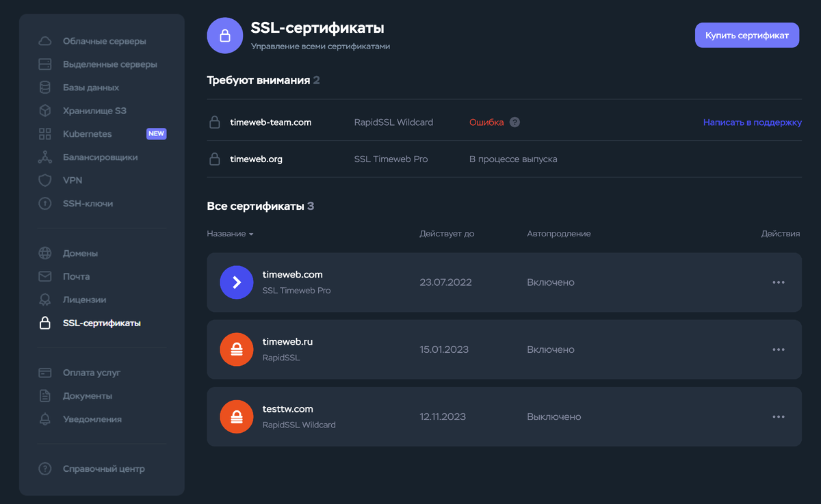The image size is (821, 504).
Task: Click the VPN shield icon
Action: click(45, 181)
